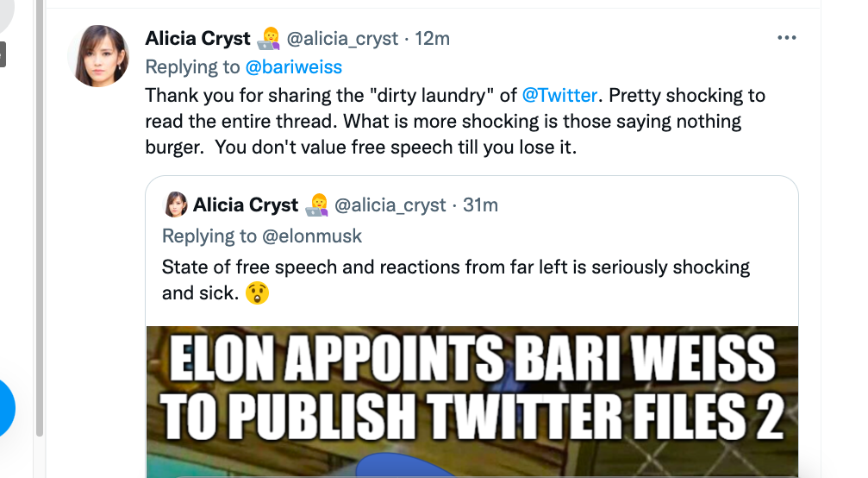Click the Replying to @elonmusk text
This screenshot has height=478, width=868.
coord(262,236)
